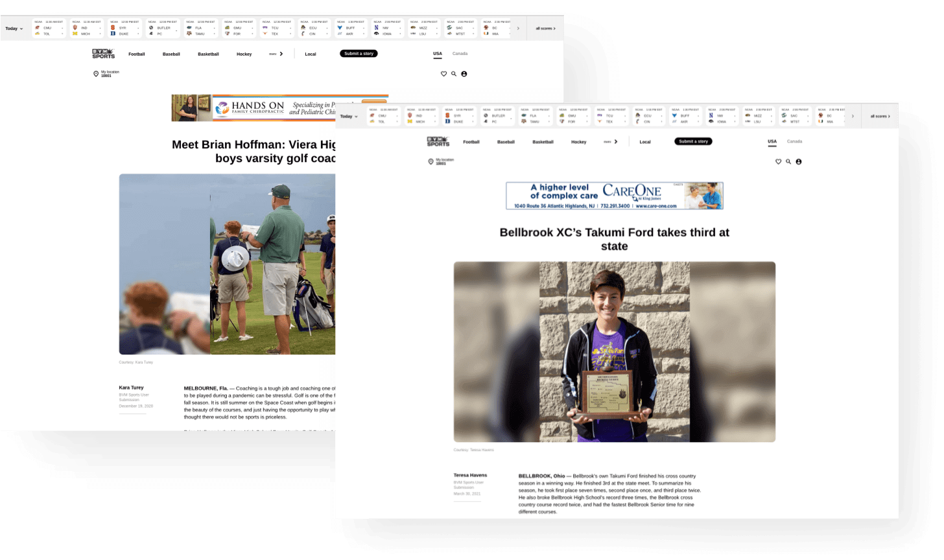Click the Takumi Ford plaque photo
944x560 pixels.
(x=615, y=352)
